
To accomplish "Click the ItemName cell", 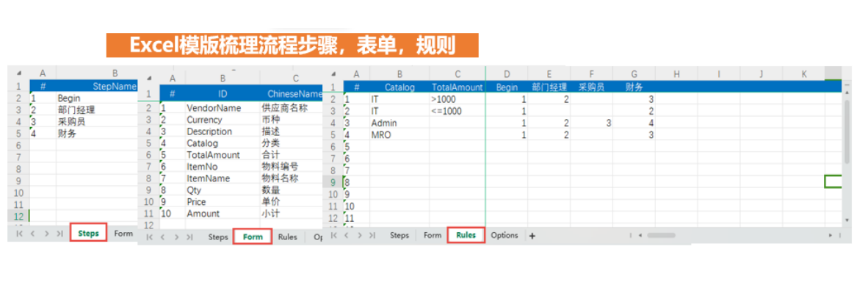I will 223,178.
